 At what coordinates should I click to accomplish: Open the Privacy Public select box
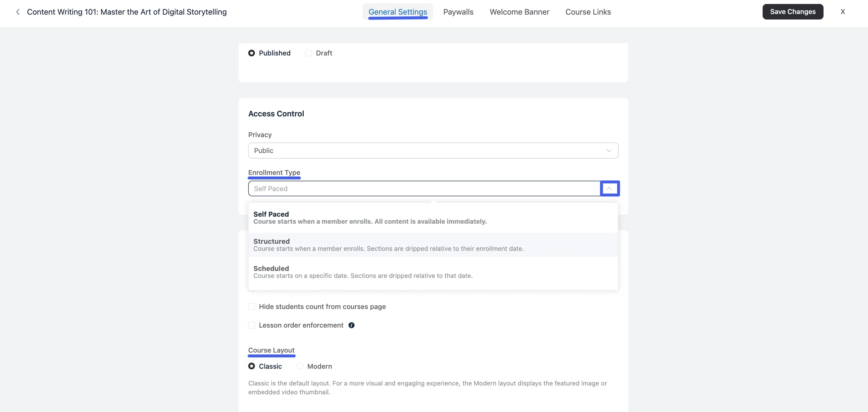(433, 150)
